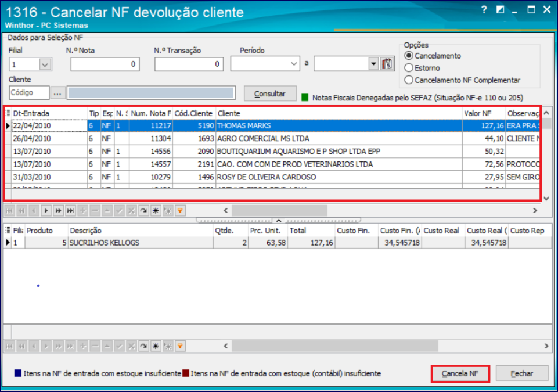Click delete record minus icon in invoice grid navigator
558x392 pixels.
95,211
